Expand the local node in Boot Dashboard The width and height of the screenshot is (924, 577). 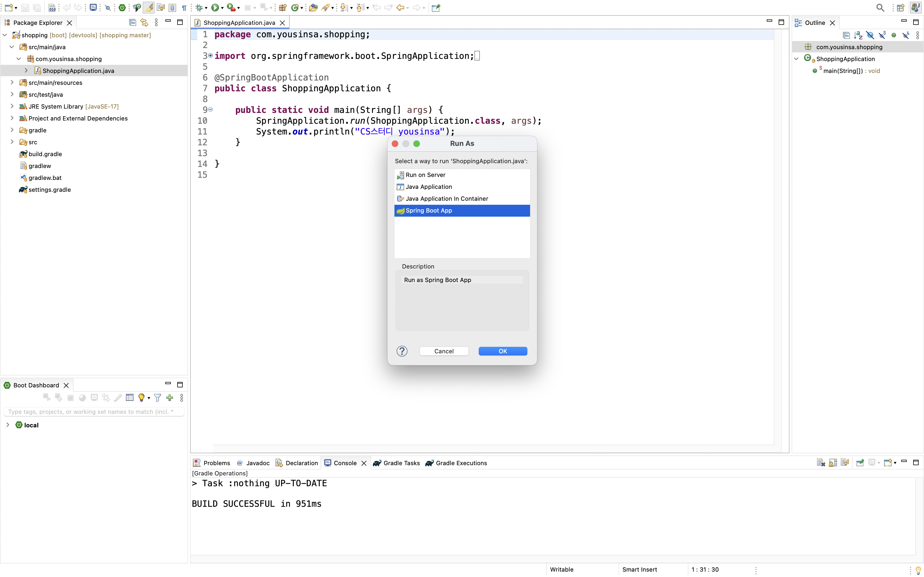coord(8,425)
